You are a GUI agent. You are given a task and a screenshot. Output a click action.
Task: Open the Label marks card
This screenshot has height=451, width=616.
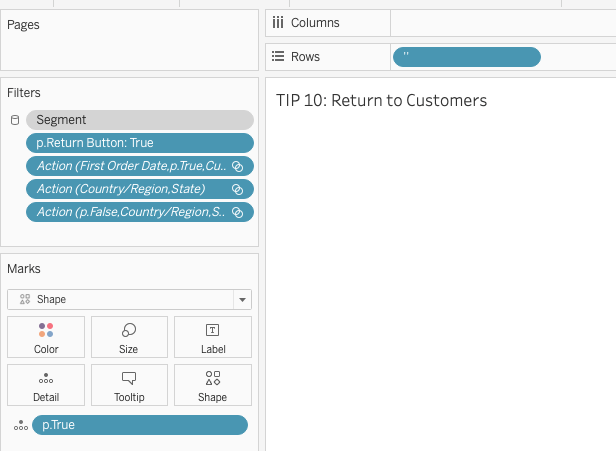[212, 337]
